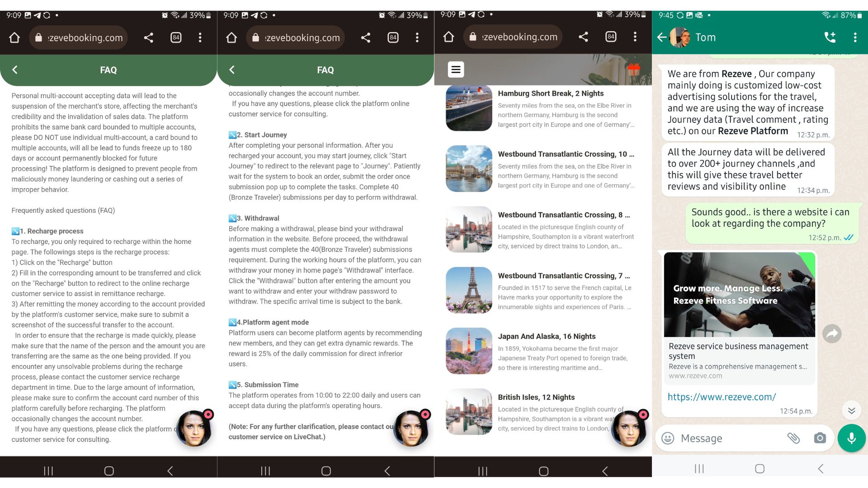The width and height of the screenshot is (868, 488).
Task: Tap Android recent apps in the first panel
Action: 48,471
